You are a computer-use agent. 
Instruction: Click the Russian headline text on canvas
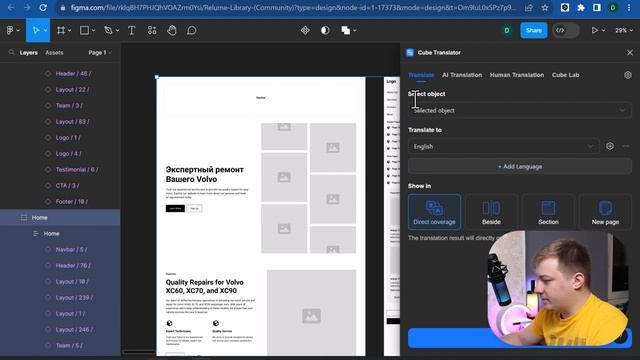(x=204, y=174)
